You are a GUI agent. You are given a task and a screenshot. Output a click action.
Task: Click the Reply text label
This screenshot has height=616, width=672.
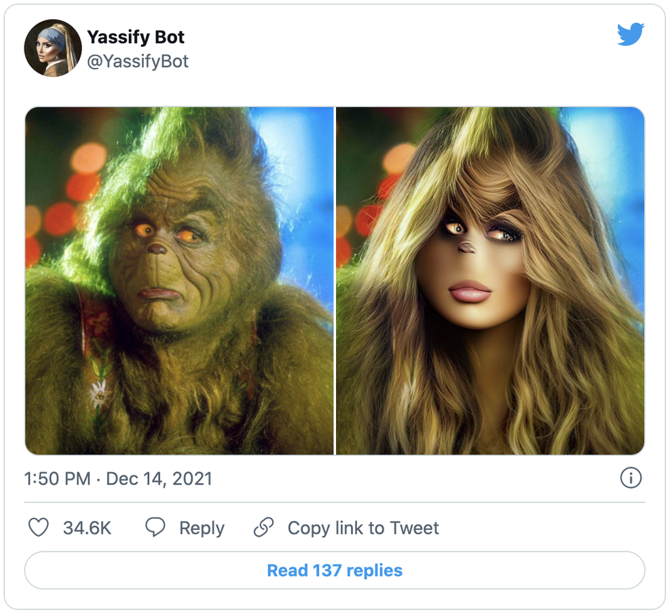coord(202,528)
